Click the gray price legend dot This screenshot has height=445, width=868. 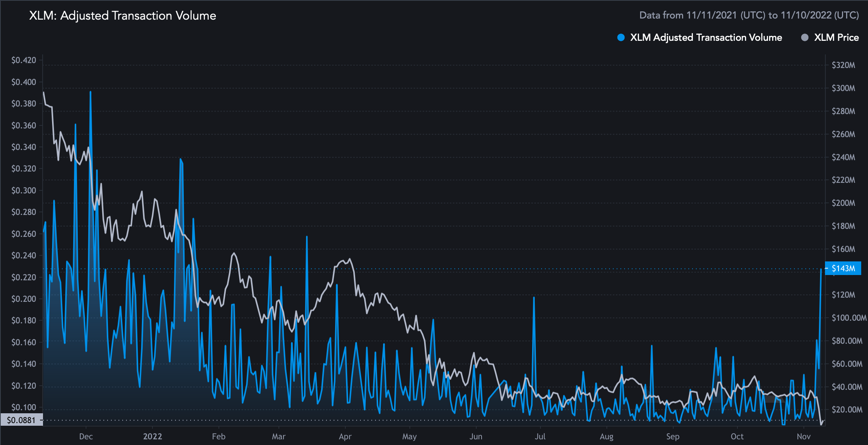805,37
